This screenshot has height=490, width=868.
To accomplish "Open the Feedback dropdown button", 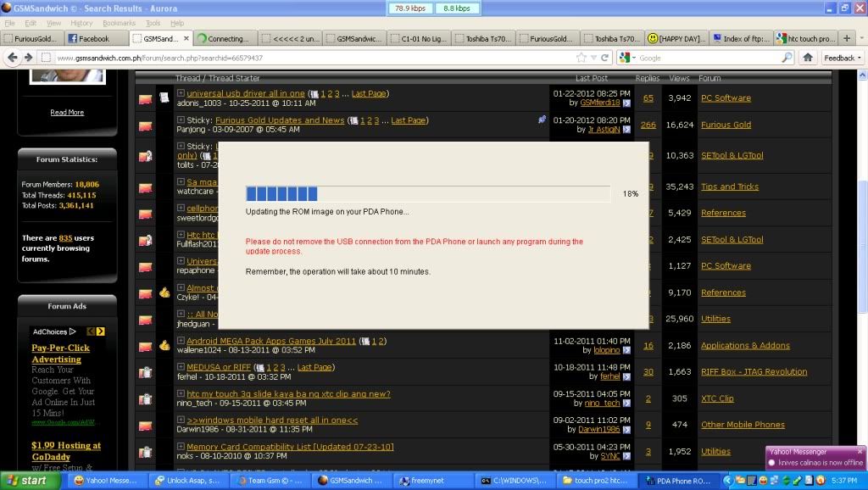I will coord(843,58).
